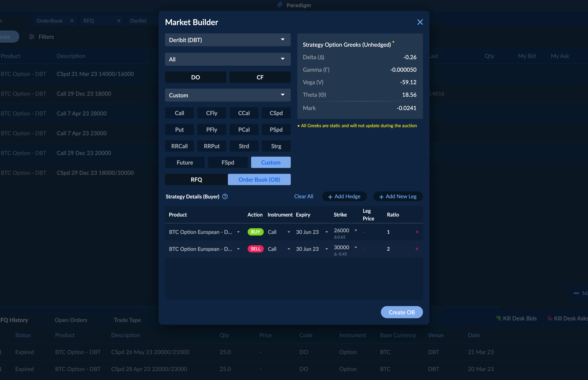Open the 26000 strike dropdown arrow

[x=356, y=230]
